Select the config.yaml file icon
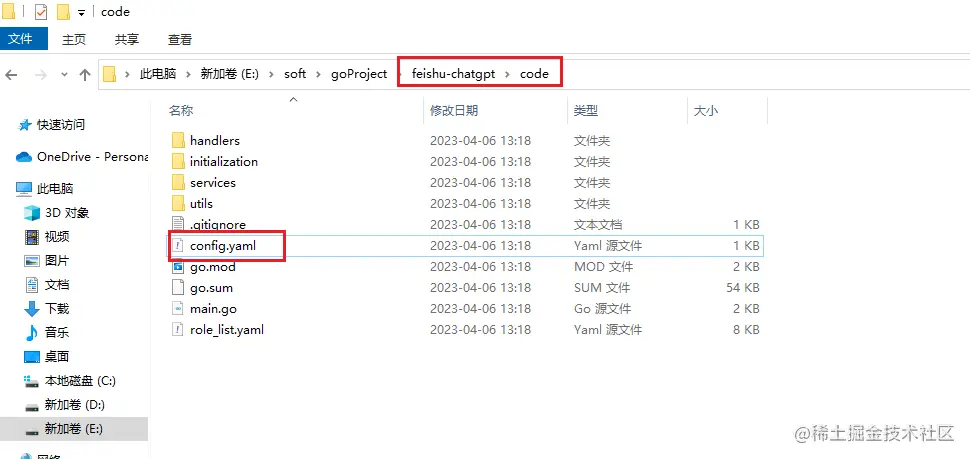 tap(178, 246)
